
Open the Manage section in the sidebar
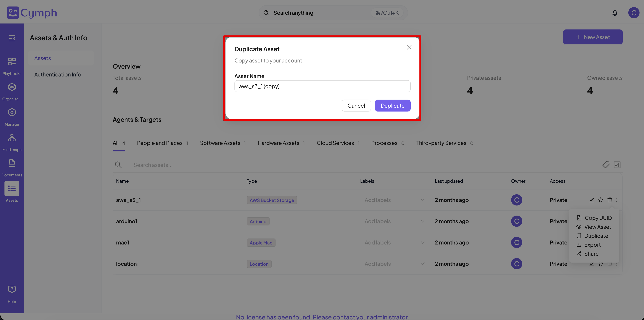point(12,116)
